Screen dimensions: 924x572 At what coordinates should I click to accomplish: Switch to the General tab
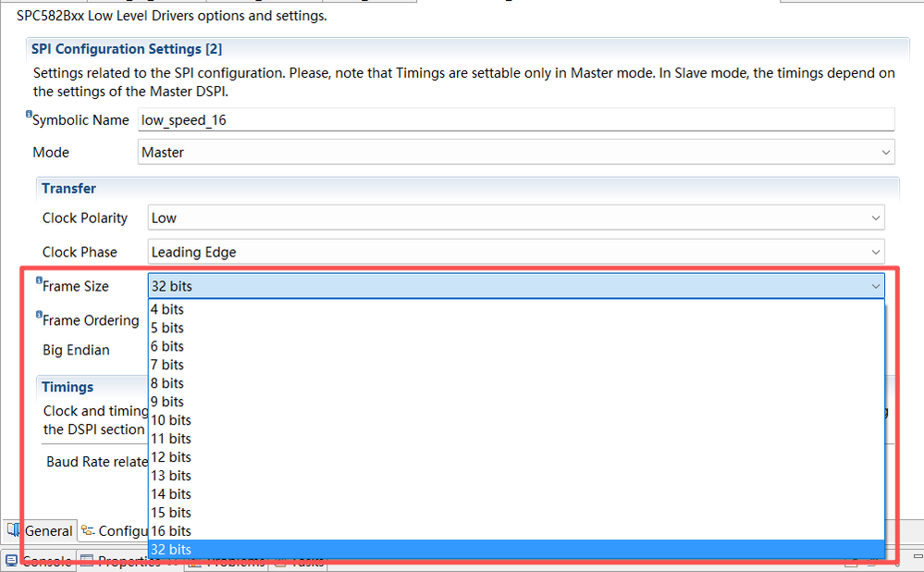pyautogui.click(x=40, y=530)
